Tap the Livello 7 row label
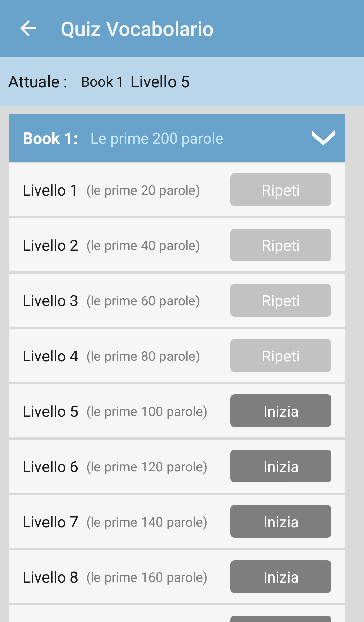The image size is (364, 622). pos(50,522)
